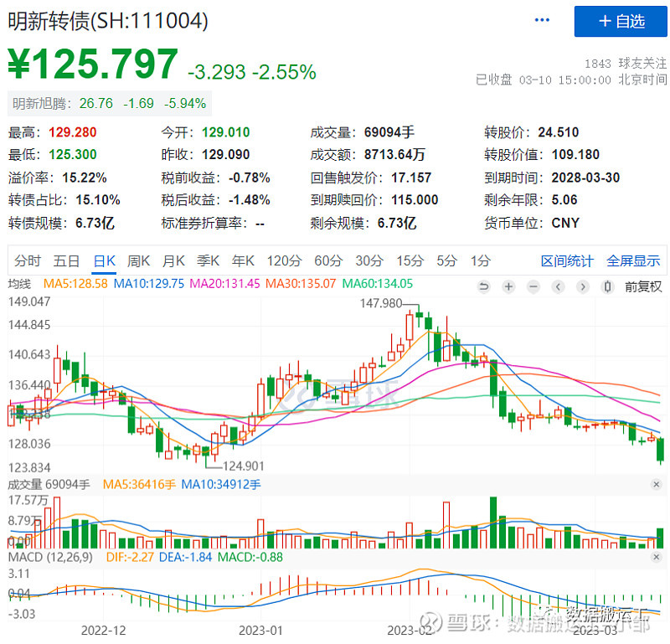Open underlying stock 明新旭腾 quote
The image size is (670, 644).
tap(110, 103)
